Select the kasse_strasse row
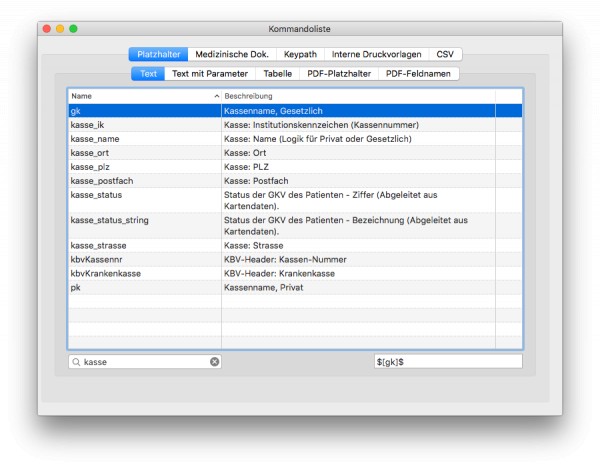The image size is (600, 469). click(x=295, y=245)
